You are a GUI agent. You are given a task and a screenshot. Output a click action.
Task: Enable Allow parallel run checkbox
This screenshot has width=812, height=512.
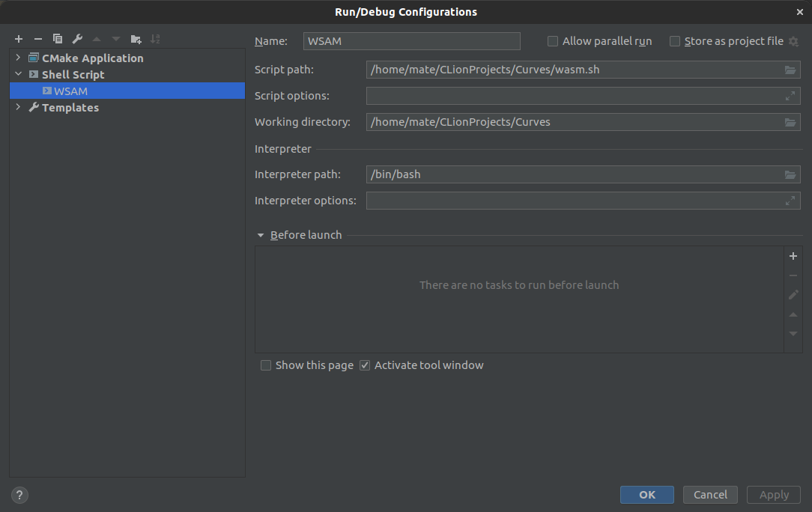coord(553,41)
